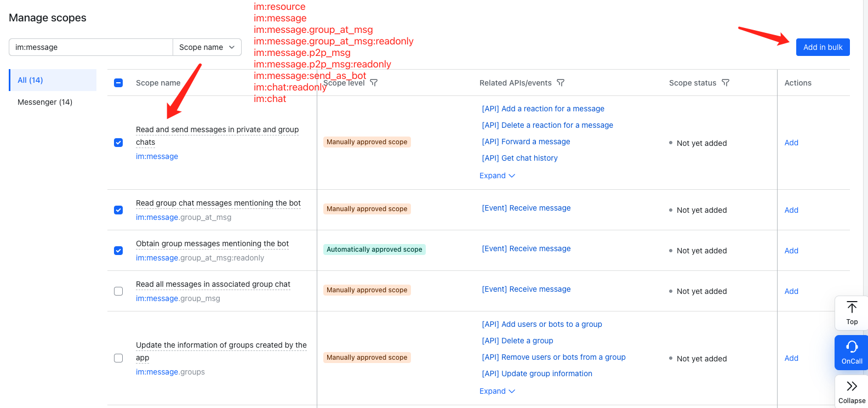Check the im:message.groups scope checkbox

click(118, 358)
